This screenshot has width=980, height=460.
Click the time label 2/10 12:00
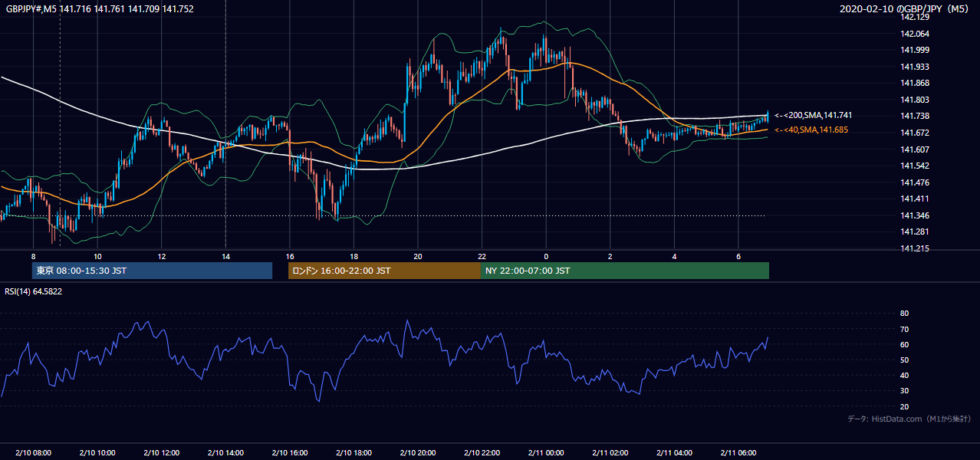pyautogui.click(x=161, y=453)
